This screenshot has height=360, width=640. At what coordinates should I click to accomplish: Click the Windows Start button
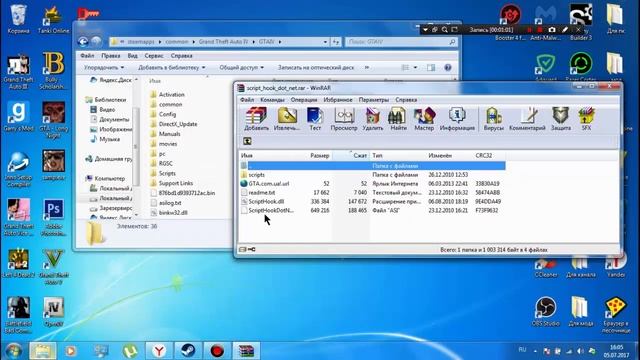click(x=13, y=351)
